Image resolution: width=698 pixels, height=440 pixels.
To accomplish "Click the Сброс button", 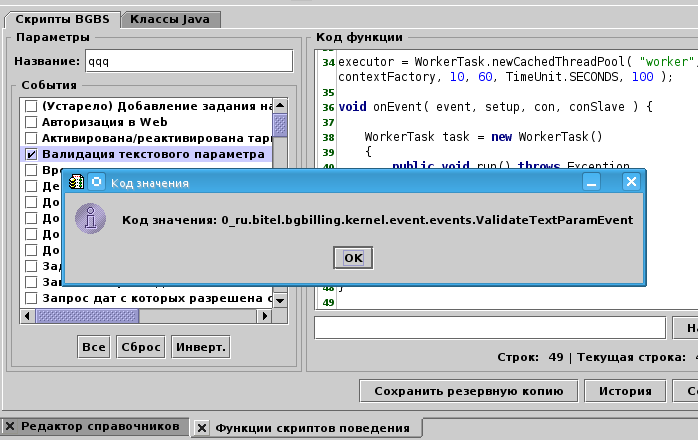I will coord(141,347).
